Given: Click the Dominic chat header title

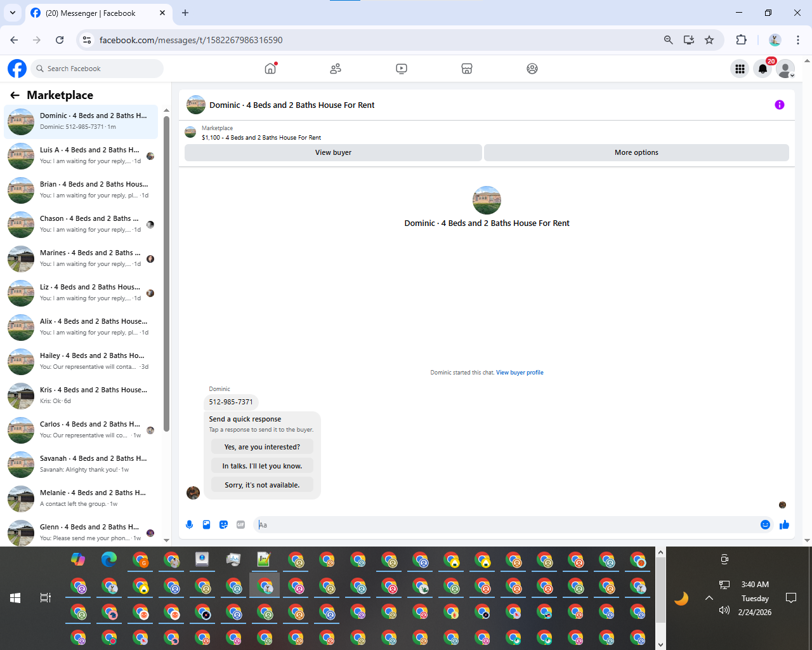Looking at the screenshot, I should (292, 105).
